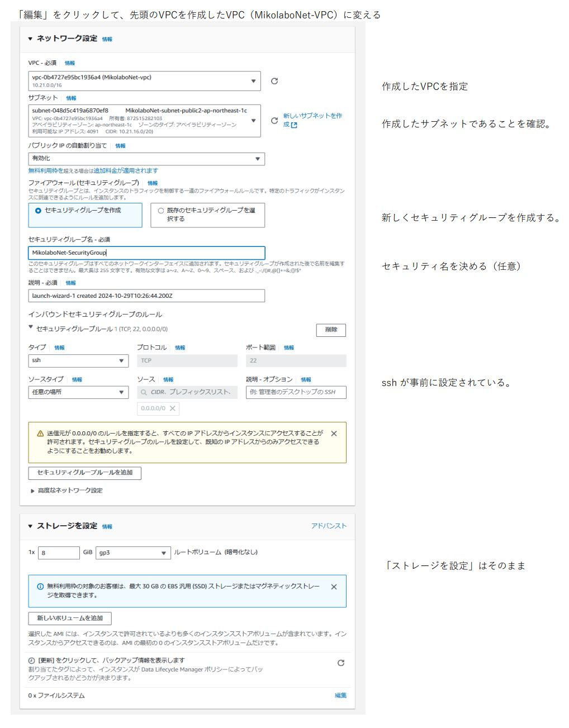Open the subnet selection dropdown
The height and width of the screenshot is (728, 569).
click(x=144, y=121)
